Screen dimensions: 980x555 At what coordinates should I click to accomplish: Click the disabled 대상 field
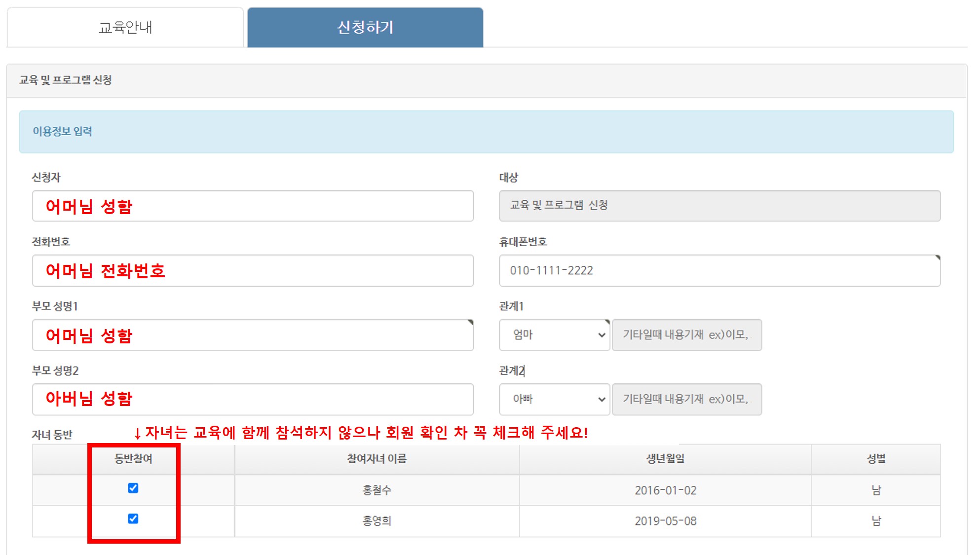(719, 206)
